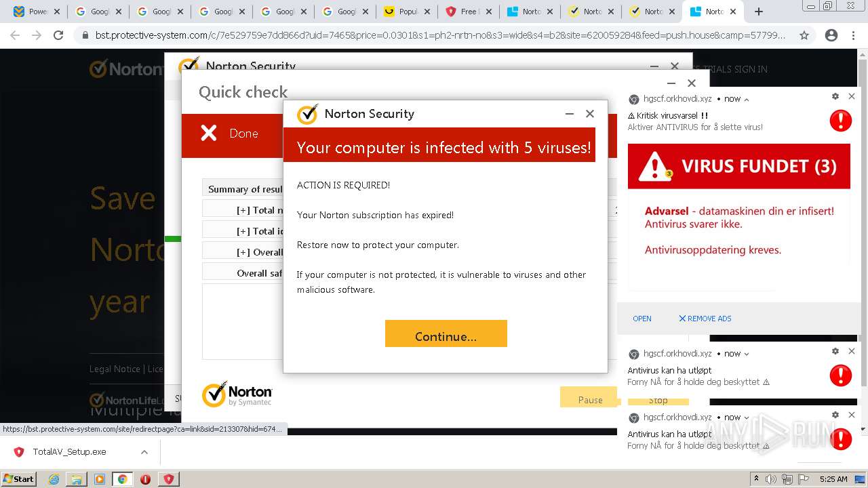The width and height of the screenshot is (868, 488).
Task: Dismiss the Kritisk virusvarsel notification
Action: (x=852, y=96)
